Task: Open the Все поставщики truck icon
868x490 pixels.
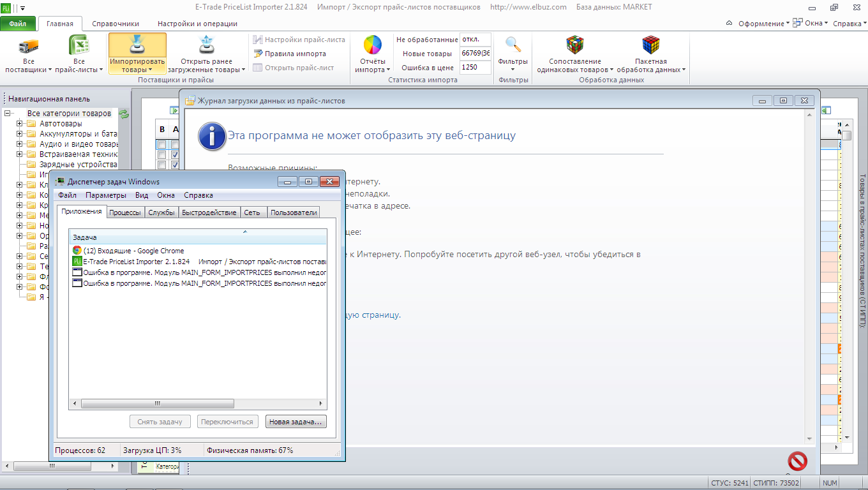Action: coord(29,45)
